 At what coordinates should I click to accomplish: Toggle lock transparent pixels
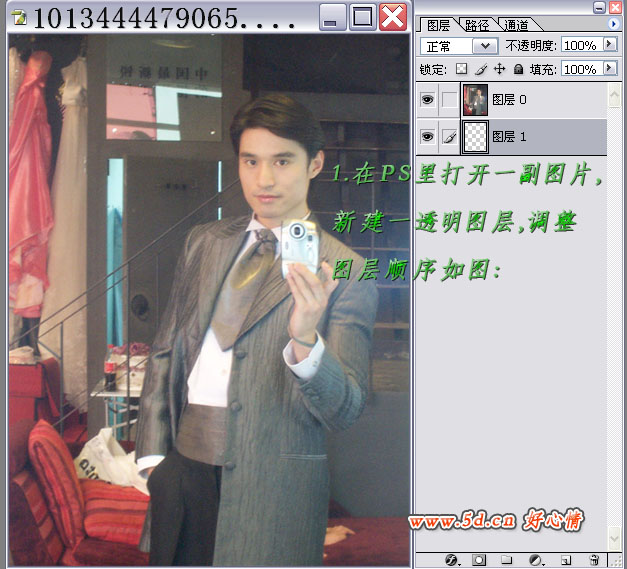pos(461,69)
